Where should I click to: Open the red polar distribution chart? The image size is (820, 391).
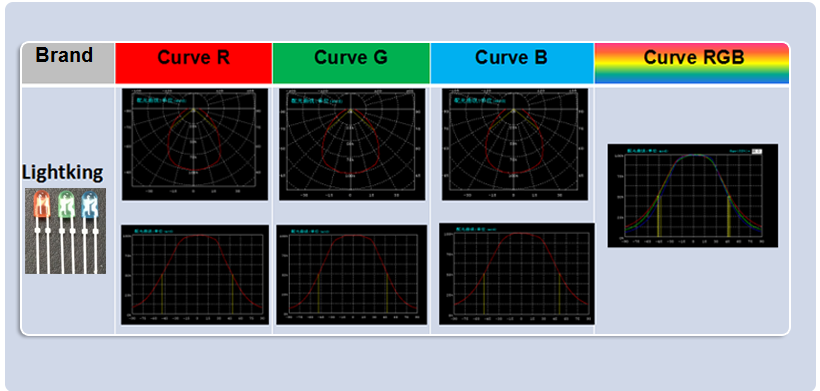(x=195, y=144)
